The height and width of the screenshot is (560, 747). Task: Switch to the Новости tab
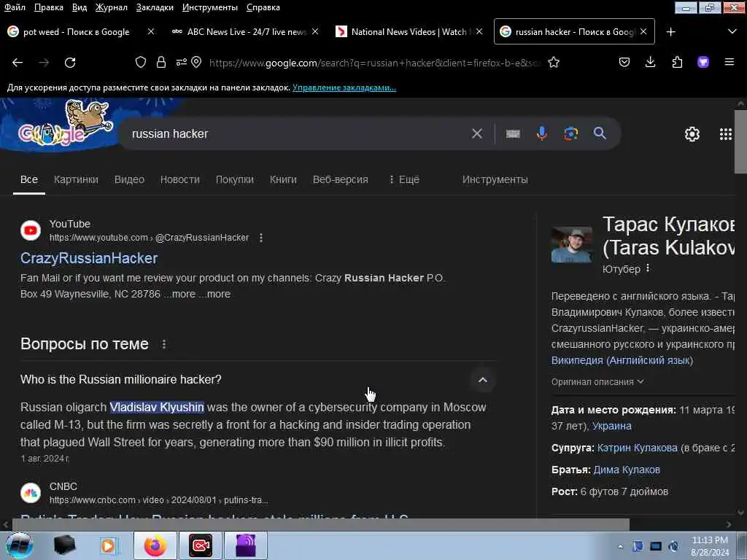[180, 179]
